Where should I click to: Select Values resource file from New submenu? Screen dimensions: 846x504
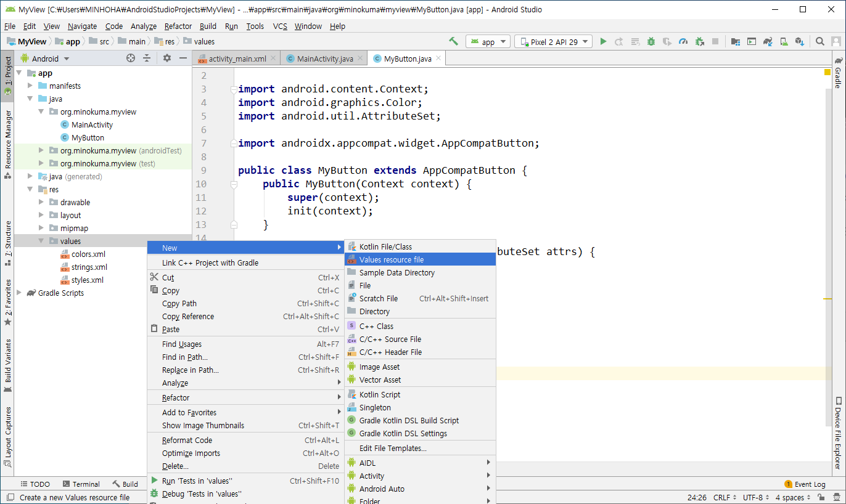pyautogui.click(x=420, y=259)
